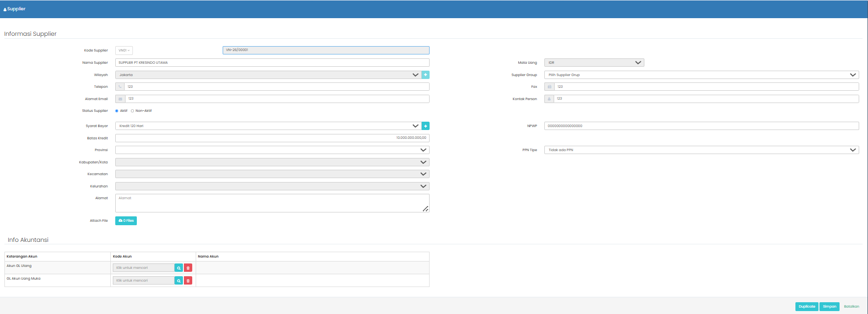Click the Telepon input field
Viewport: 868px width, 314px height.
(277, 87)
